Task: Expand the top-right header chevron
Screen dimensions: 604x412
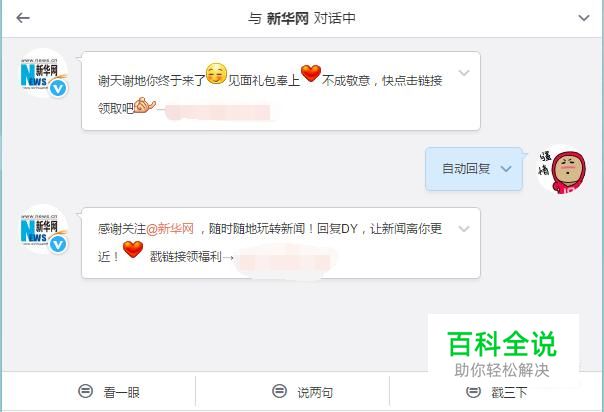Action: tap(584, 18)
